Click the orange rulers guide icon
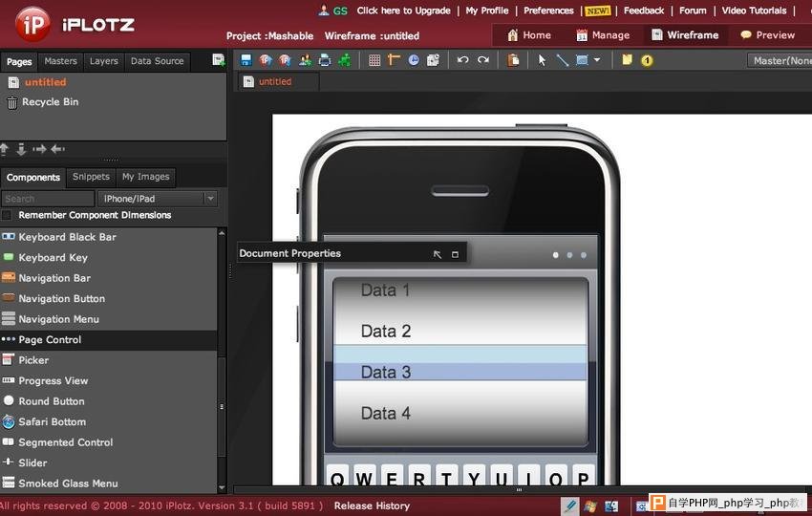This screenshot has width=812, height=516. [x=395, y=60]
